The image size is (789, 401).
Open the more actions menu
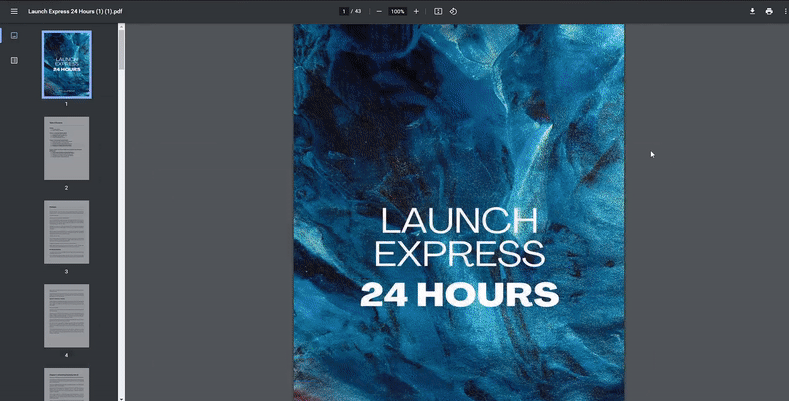785,11
